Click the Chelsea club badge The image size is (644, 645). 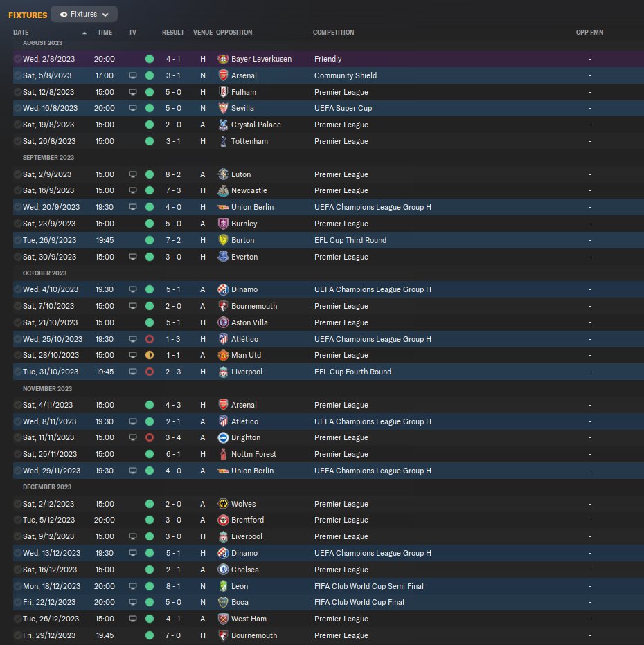click(223, 570)
